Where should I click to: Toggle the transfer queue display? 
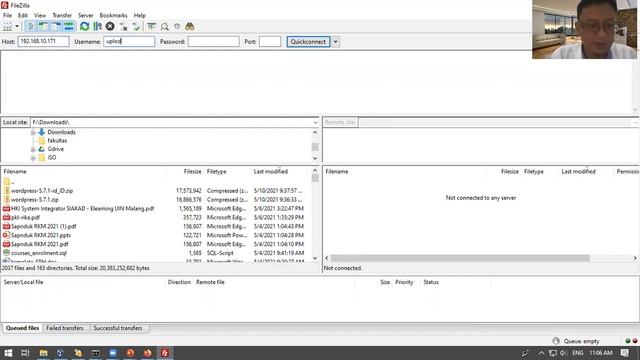pos(69,27)
